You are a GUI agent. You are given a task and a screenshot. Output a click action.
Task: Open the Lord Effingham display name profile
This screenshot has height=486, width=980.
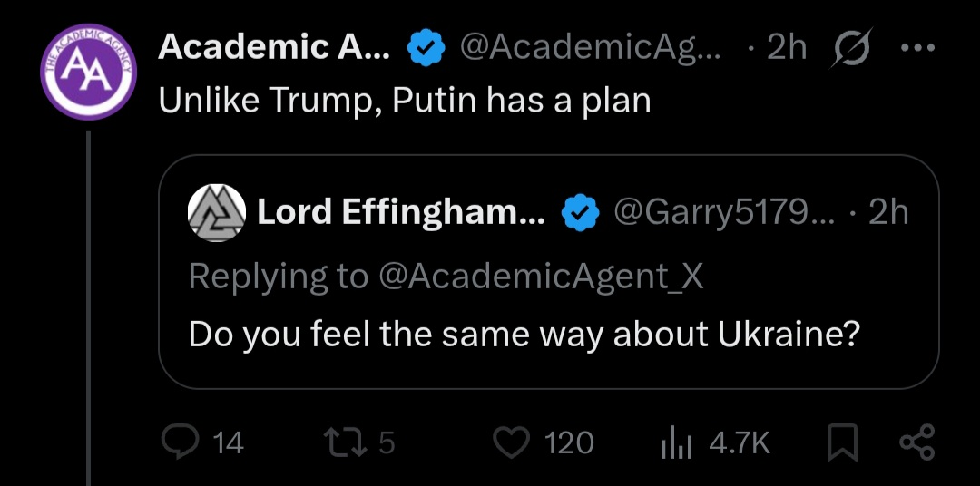401,212
